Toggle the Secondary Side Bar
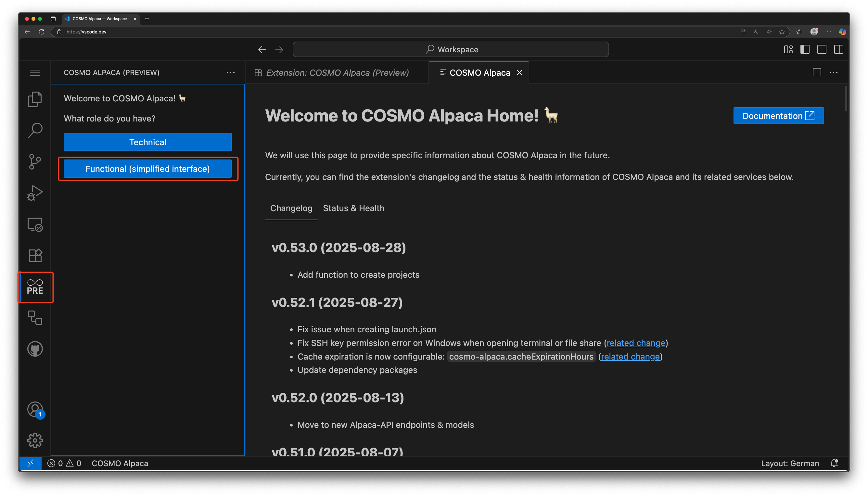 838,49
